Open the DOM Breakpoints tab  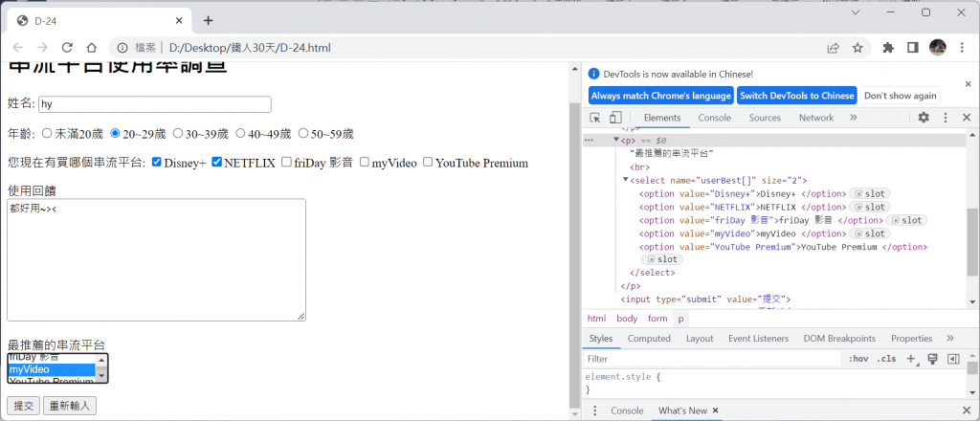coord(839,338)
